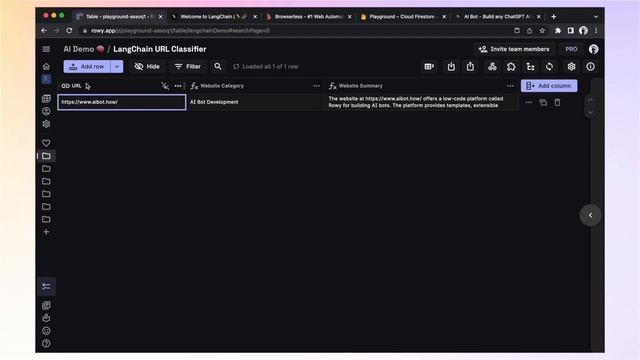This screenshot has width=640, height=360.
Task: Open user avatar in app header
Action: pos(593,49)
